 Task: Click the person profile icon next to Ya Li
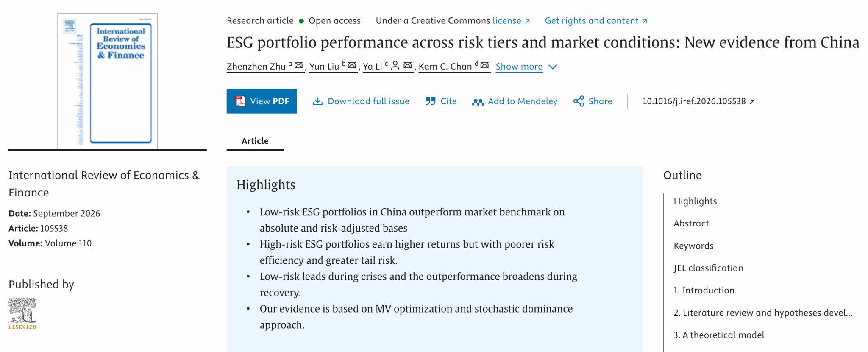point(395,65)
